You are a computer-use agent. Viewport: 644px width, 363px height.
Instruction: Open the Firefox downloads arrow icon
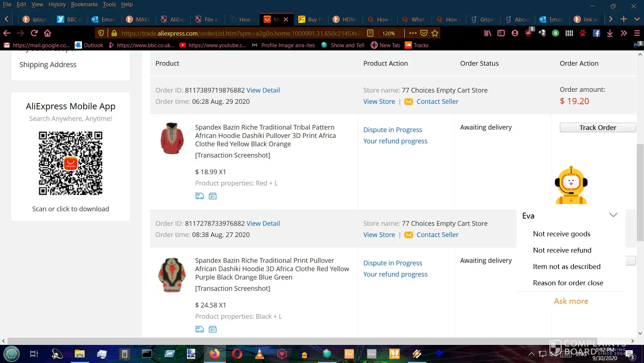[x=610, y=33]
